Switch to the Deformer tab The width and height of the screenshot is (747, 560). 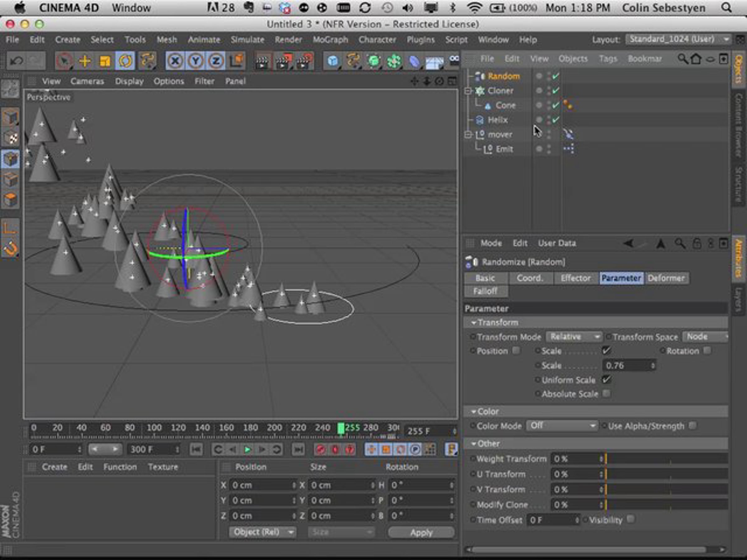point(666,278)
